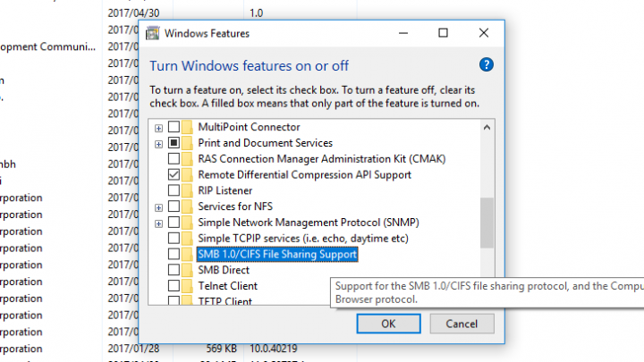Viewport: 644px width, 362px height.
Task: Click the 10.0.40219 version in background list
Action: pyautogui.click(x=274, y=349)
